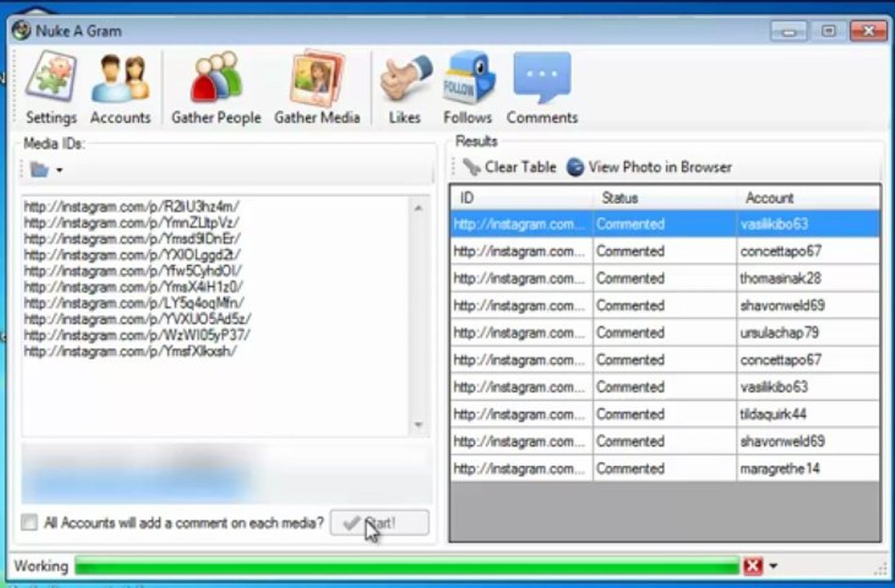Image resolution: width=895 pixels, height=588 pixels.
Task: Select media URL ending LY5q4oqMfn
Action: pyautogui.click(x=134, y=302)
